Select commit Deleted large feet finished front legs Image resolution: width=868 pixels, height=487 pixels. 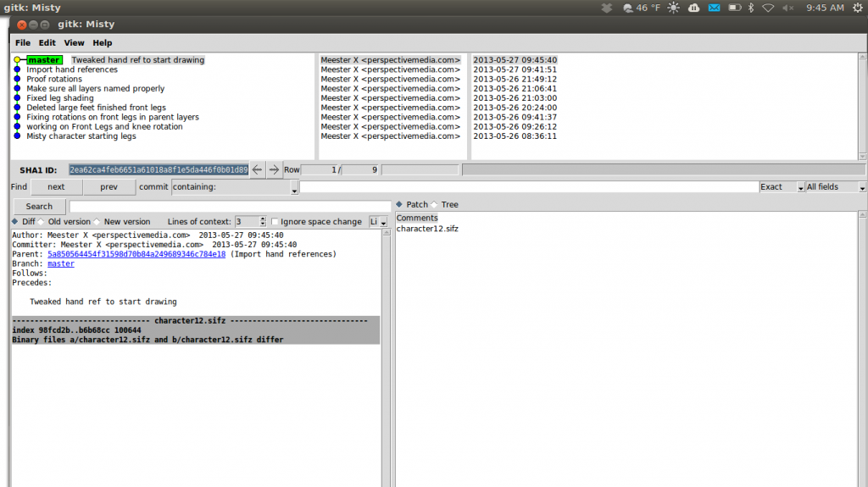coord(97,108)
